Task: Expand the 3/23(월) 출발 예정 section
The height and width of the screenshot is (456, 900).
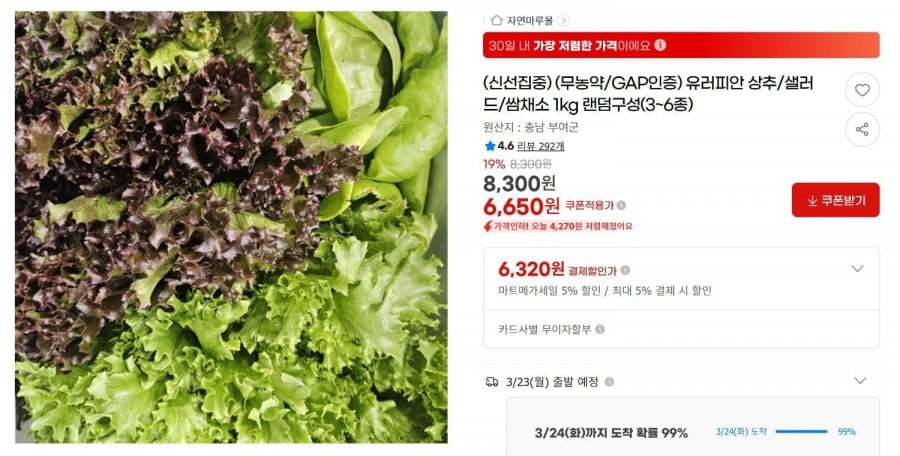Action: [860, 381]
